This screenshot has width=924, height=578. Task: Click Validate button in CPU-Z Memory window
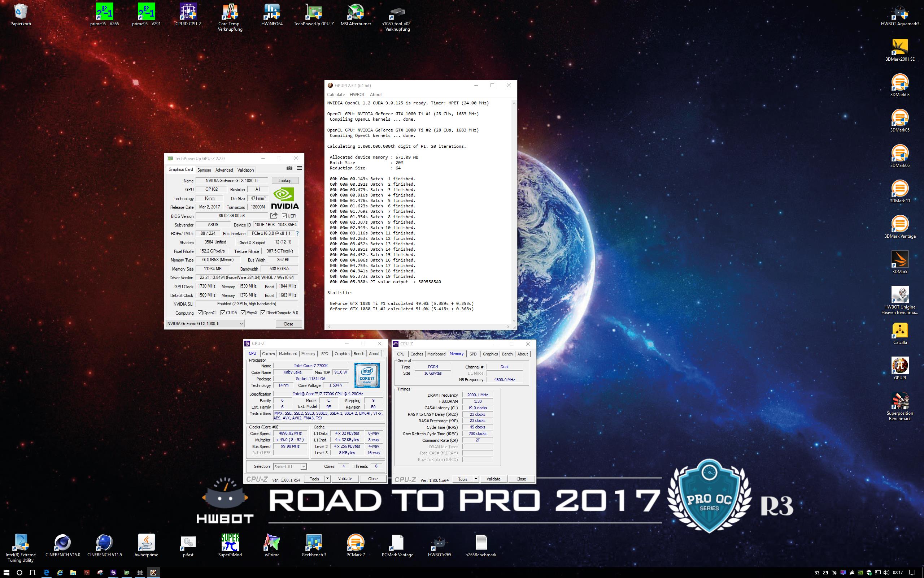pos(493,479)
